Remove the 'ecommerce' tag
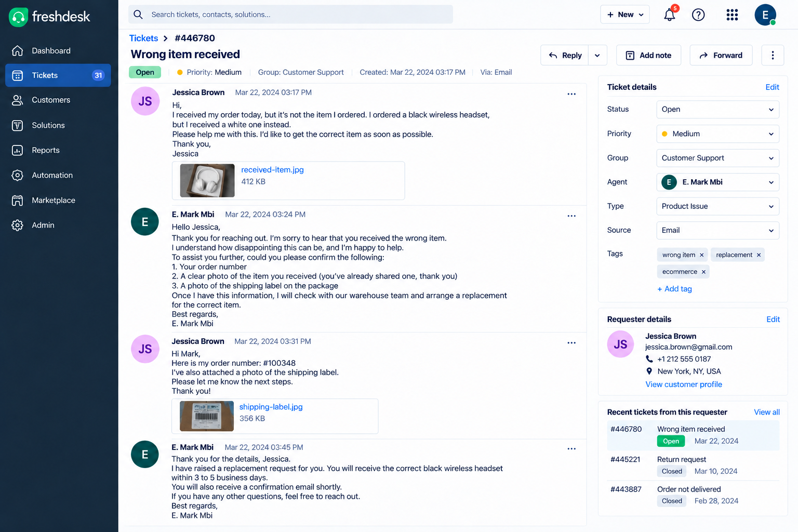Image resolution: width=798 pixels, height=532 pixels. click(703, 272)
